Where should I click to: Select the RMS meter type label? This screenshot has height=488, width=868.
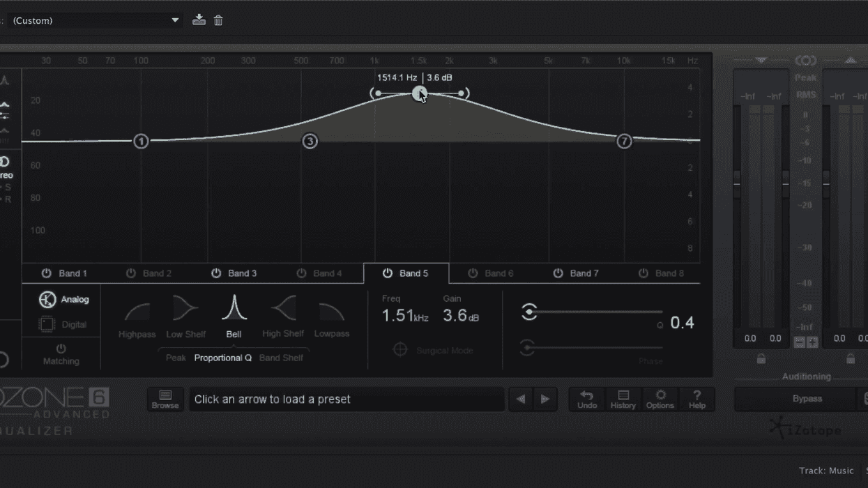point(806,95)
